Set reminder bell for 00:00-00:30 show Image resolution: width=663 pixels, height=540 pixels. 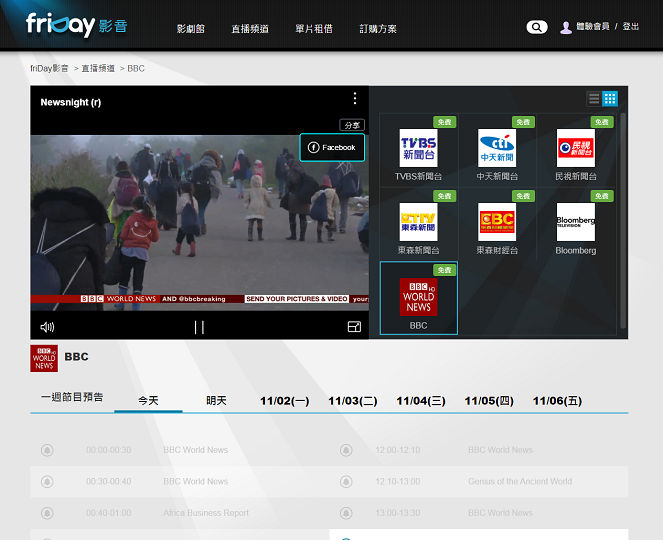click(x=47, y=450)
